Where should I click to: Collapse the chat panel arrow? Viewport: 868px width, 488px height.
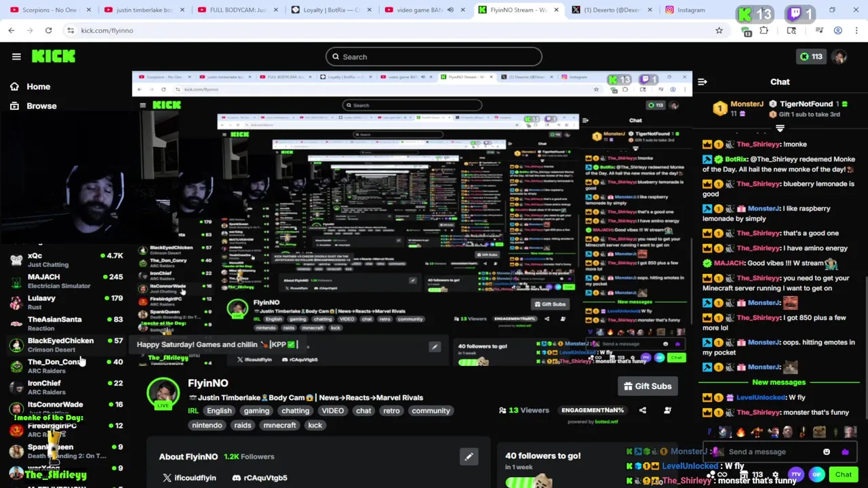(x=703, y=82)
